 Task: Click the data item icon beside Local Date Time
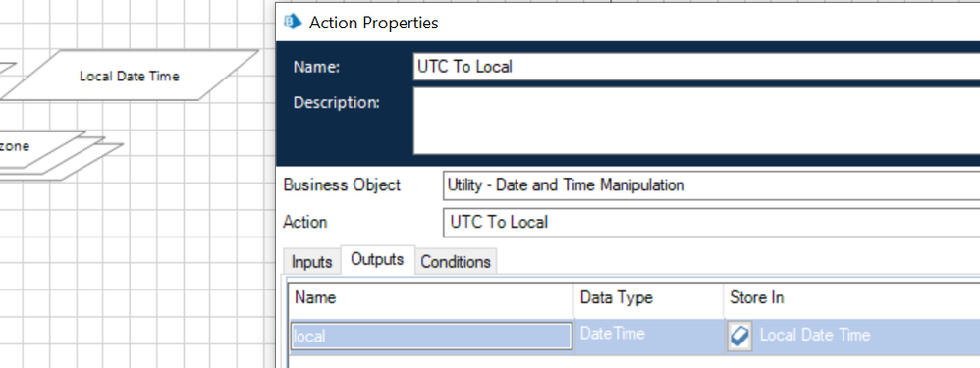point(740,336)
